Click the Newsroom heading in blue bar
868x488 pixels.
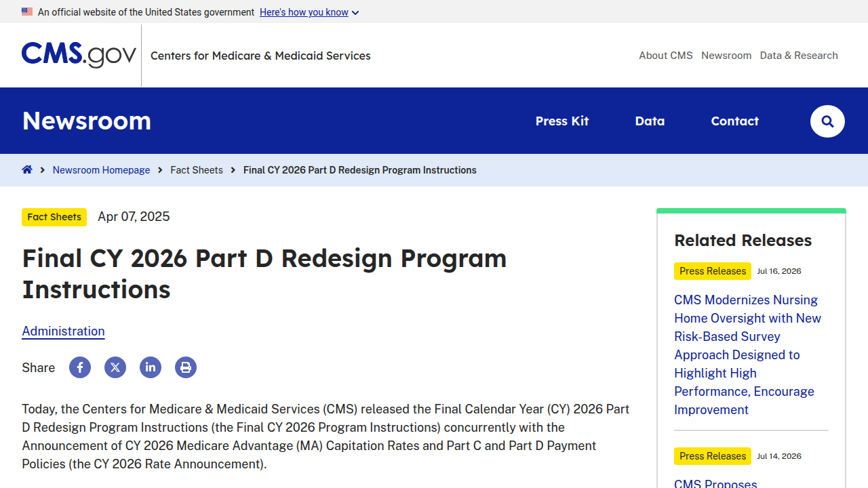87,121
